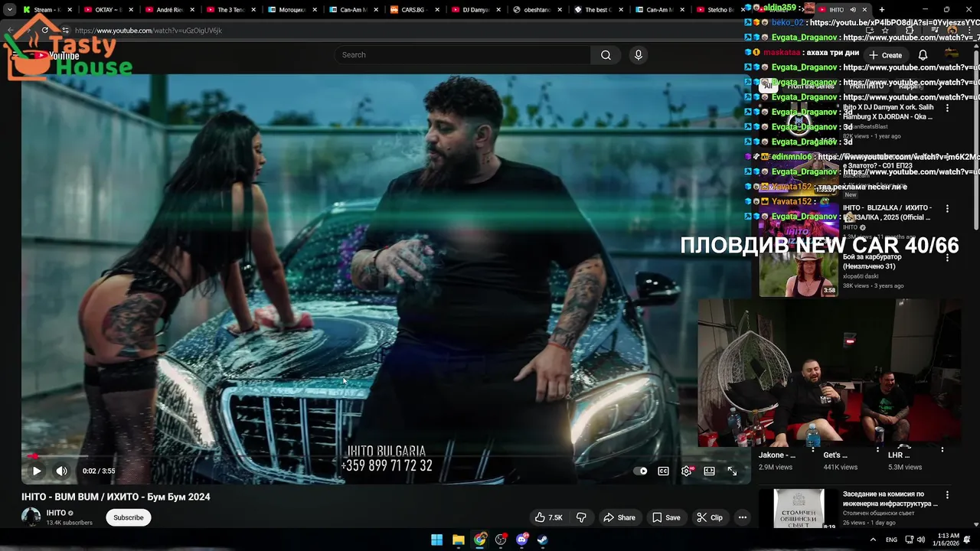Open the menu for Заседание на комисия video
The width and height of the screenshot is (980, 551).
[x=947, y=495]
